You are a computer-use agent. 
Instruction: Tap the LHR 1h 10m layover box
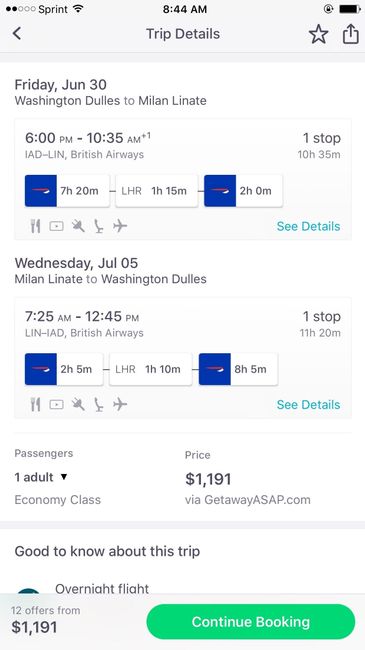[x=151, y=369]
